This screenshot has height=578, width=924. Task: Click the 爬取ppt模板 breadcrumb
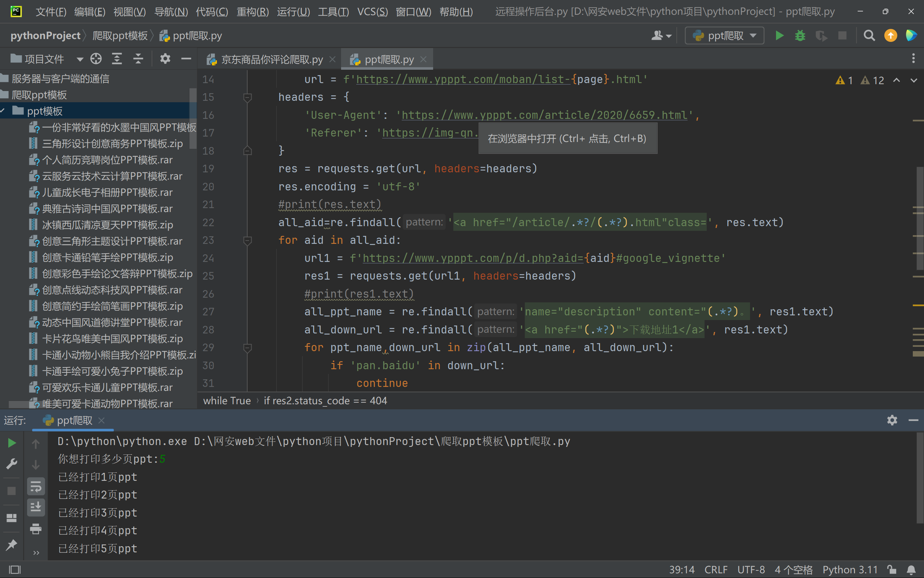120,35
